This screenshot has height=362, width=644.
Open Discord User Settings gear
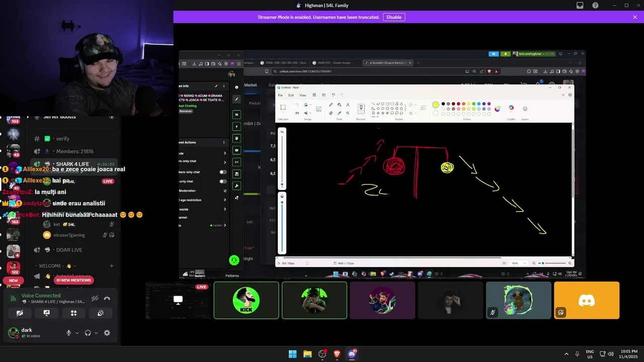pos(107,333)
